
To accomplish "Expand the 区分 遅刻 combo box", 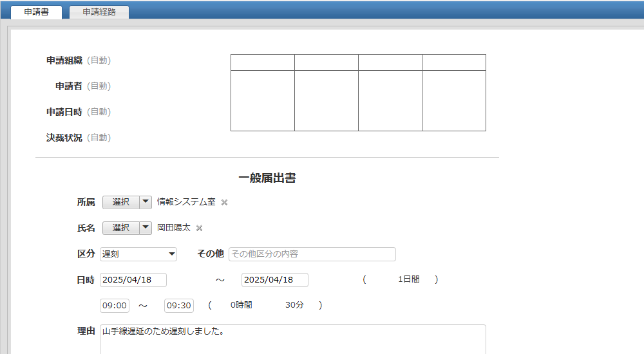I will tap(138, 254).
